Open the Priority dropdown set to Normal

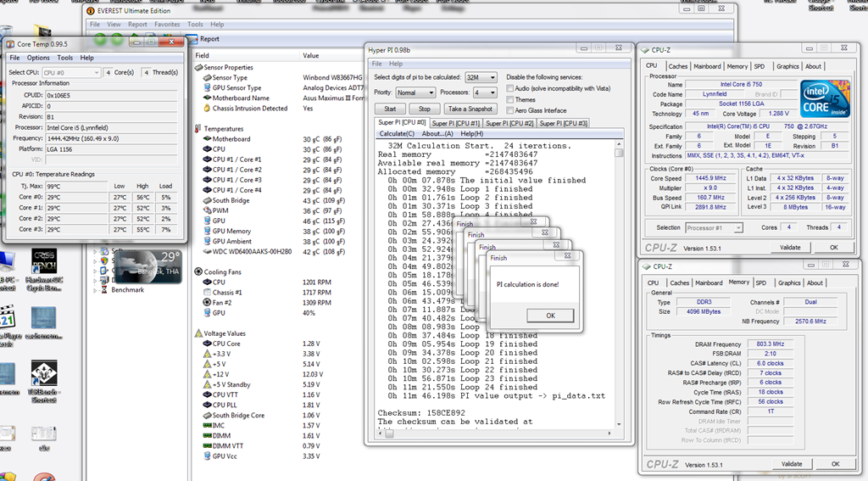[x=416, y=92]
